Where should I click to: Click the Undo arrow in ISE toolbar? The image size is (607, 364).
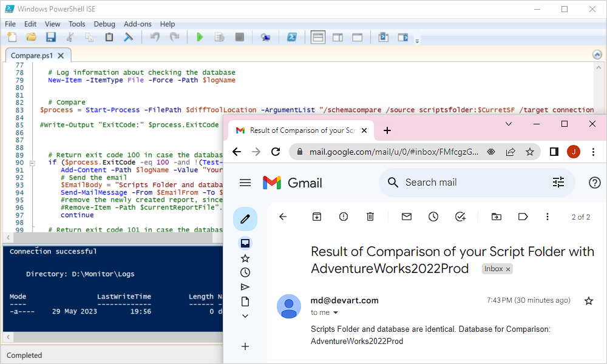pos(155,37)
